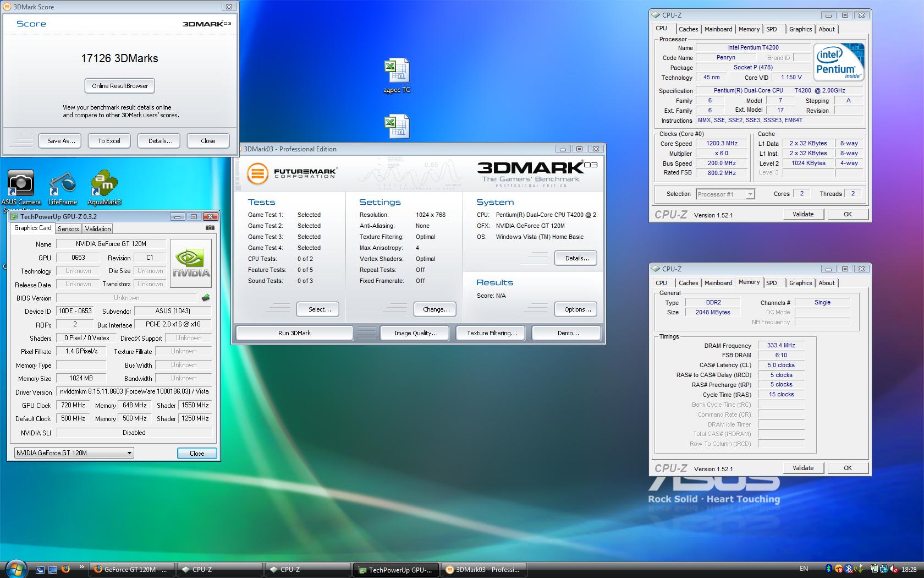The image size is (924, 578).
Task: Click the Image Quality button
Action: (x=416, y=333)
